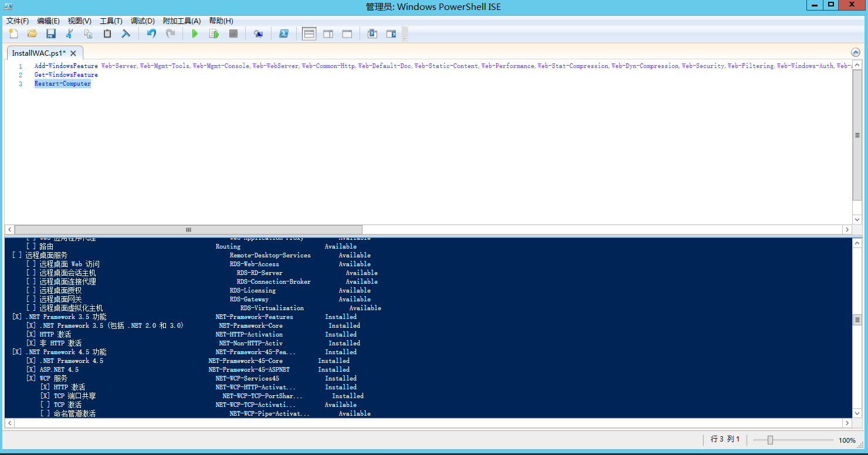This screenshot has width=868, height=455.
Task: Launch PowerShell.exe from the blue console icon
Action: (283, 34)
